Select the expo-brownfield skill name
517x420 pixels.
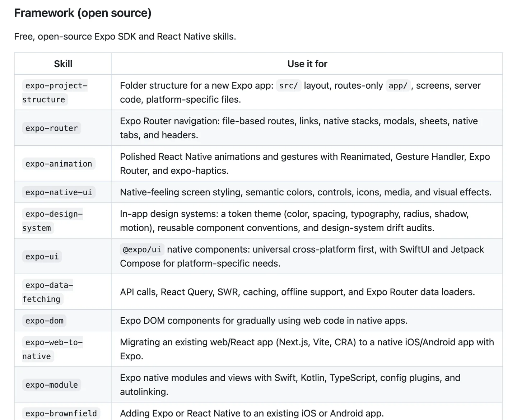pyautogui.click(x=61, y=413)
